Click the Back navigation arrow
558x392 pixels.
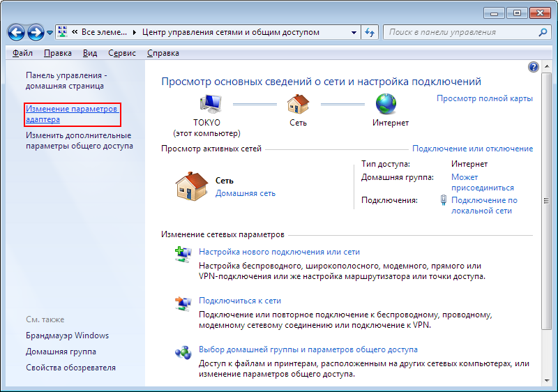click(16, 33)
